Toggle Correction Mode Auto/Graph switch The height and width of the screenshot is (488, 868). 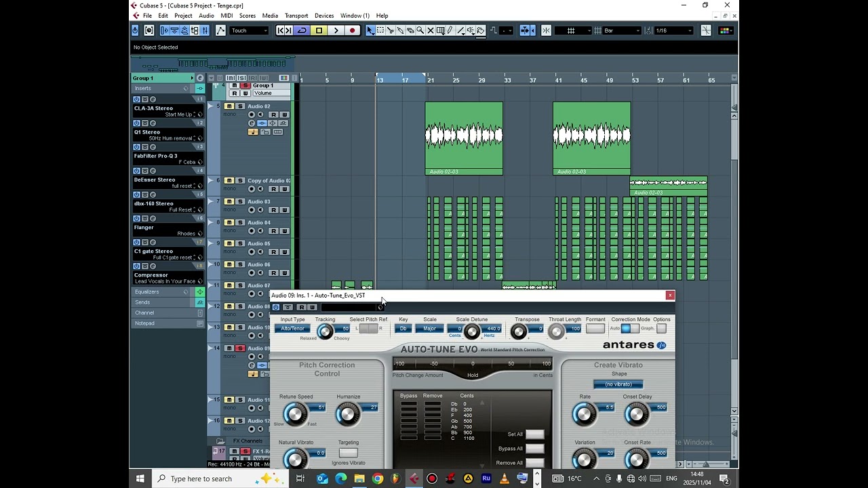coord(629,329)
